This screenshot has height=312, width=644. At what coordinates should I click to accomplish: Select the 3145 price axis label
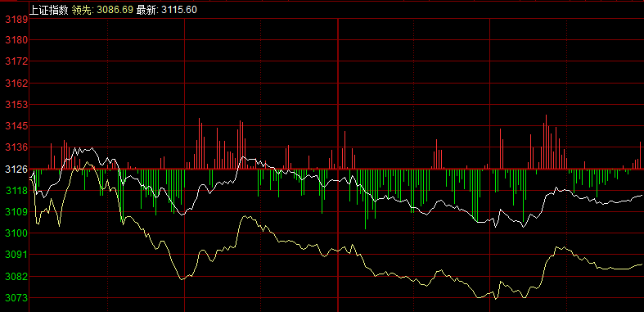[x=17, y=126]
